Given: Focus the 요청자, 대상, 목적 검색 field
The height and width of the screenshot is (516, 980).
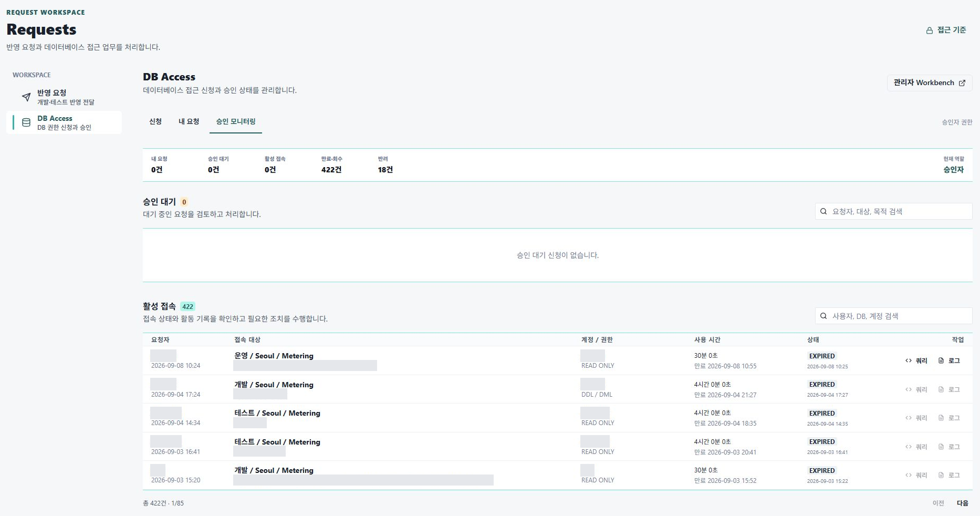Looking at the screenshot, I should (894, 211).
